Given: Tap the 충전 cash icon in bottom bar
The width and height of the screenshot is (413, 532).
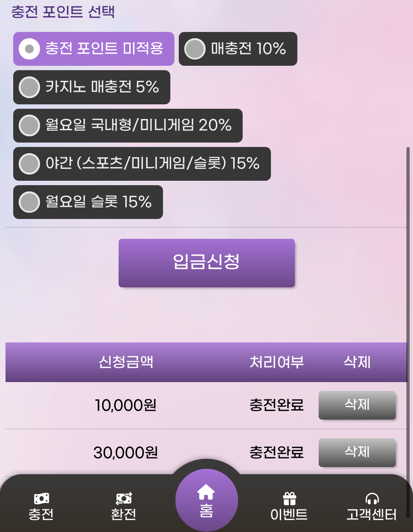Looking at the screenshot, I should (x=41, y=499).
